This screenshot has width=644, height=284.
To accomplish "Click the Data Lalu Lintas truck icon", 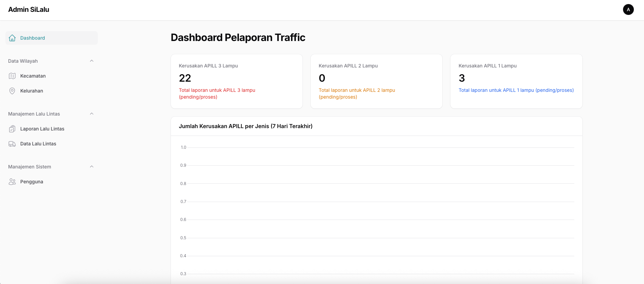I will click(x=12, y=144).
